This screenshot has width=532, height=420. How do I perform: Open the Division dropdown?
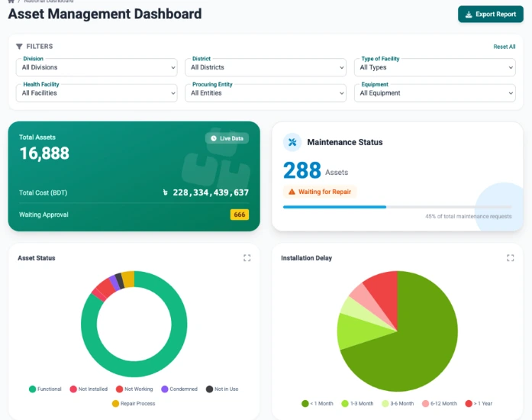[x=96, y=67]
